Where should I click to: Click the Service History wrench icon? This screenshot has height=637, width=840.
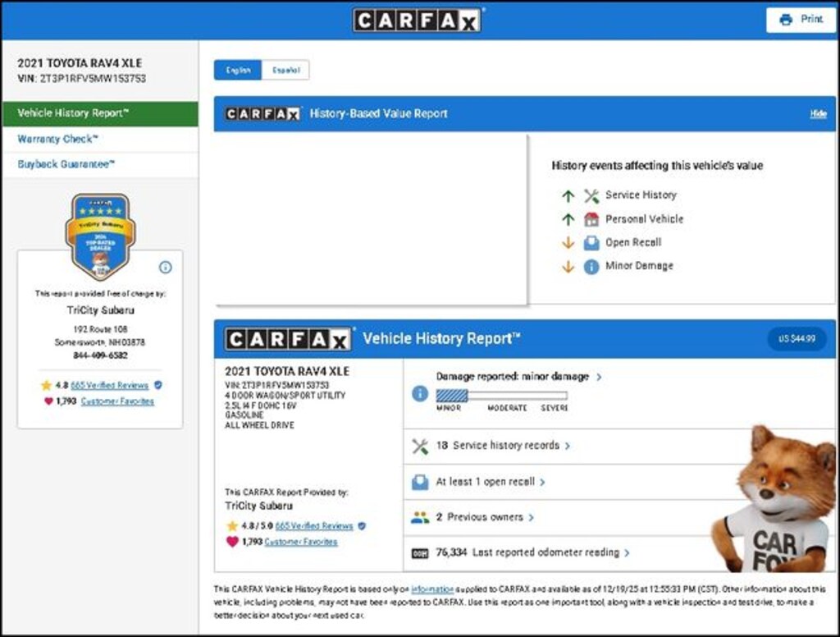(x=591, y=195)
